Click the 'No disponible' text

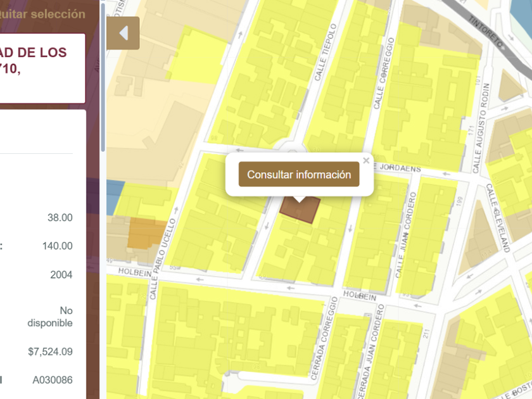coord(50,317)
